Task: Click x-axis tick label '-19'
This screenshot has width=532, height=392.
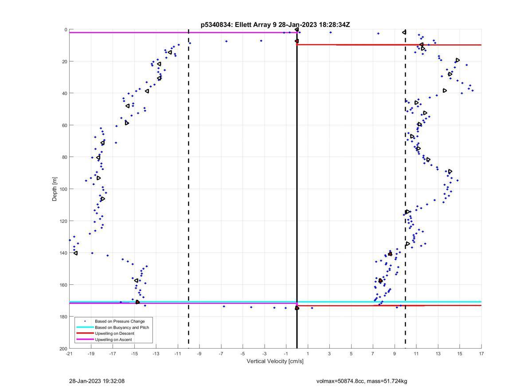Action: 91,353
